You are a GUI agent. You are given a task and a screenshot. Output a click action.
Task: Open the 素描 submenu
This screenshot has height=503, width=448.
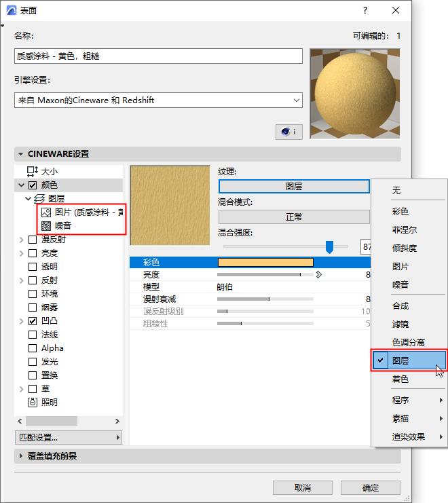click(409, 419)
